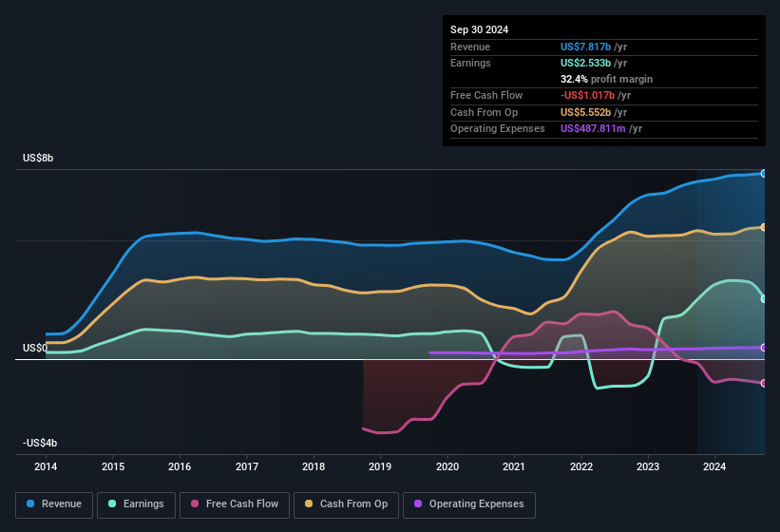Toggle the Earnings legend button

coord(136,504)
